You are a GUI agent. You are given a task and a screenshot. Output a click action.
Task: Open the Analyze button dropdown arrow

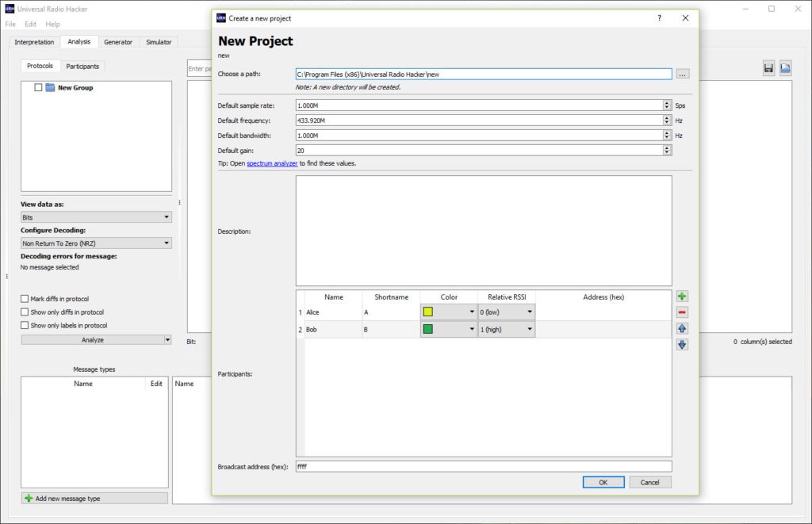coord(168,339)
